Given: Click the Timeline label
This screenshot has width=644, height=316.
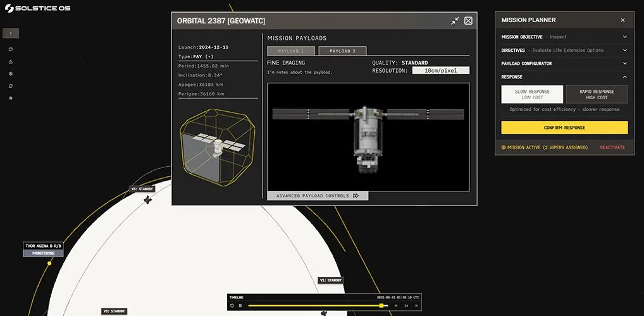Looking at the screenshot, I should click(x=236, y=298).
